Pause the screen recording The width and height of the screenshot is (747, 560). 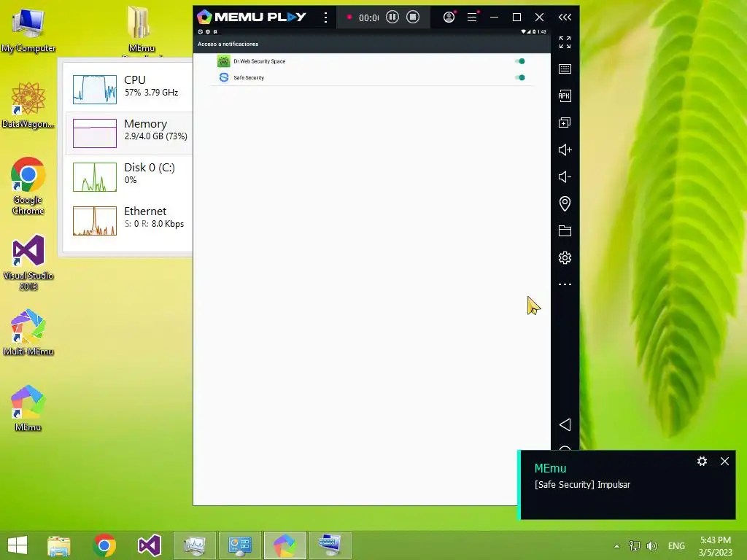pyautogui.click(x=392, y=17)
